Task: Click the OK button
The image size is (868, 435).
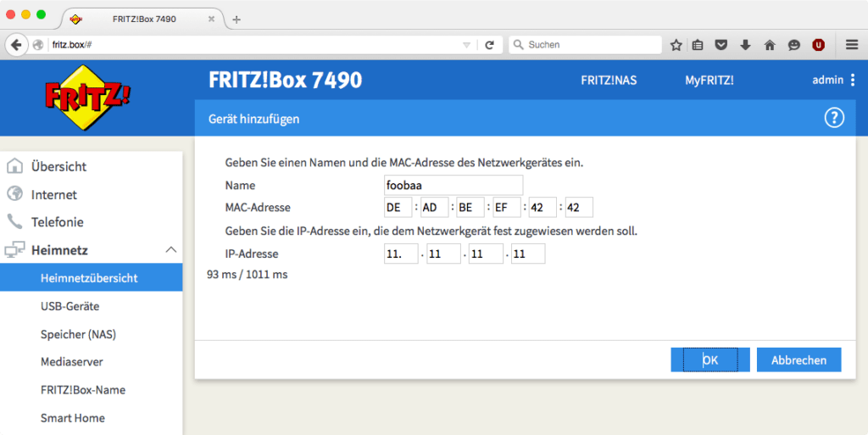Action: (x=710, y=360)
